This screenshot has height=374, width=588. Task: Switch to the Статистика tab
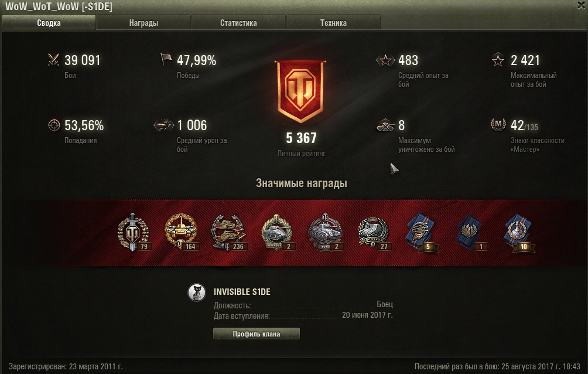238,22
